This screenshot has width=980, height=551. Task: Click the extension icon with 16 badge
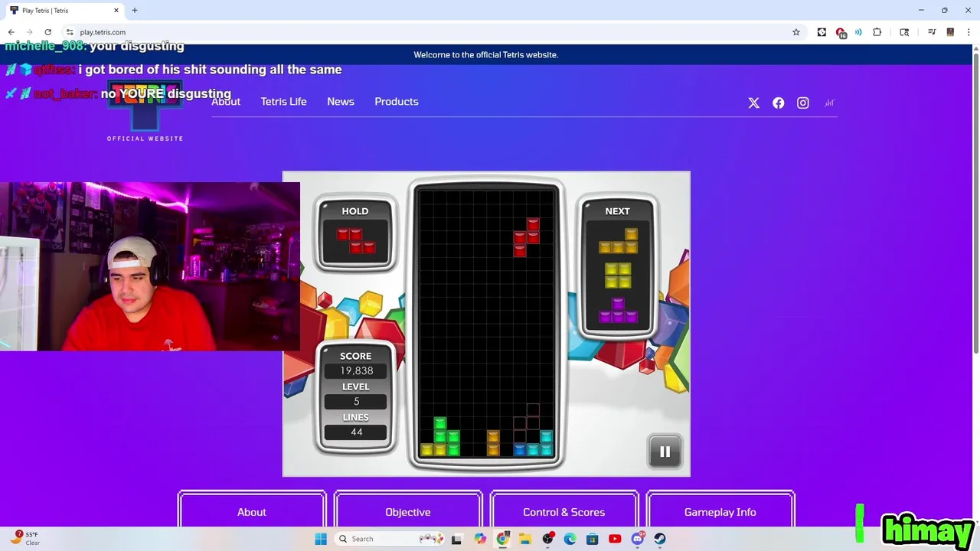click(x=841, y=33)
